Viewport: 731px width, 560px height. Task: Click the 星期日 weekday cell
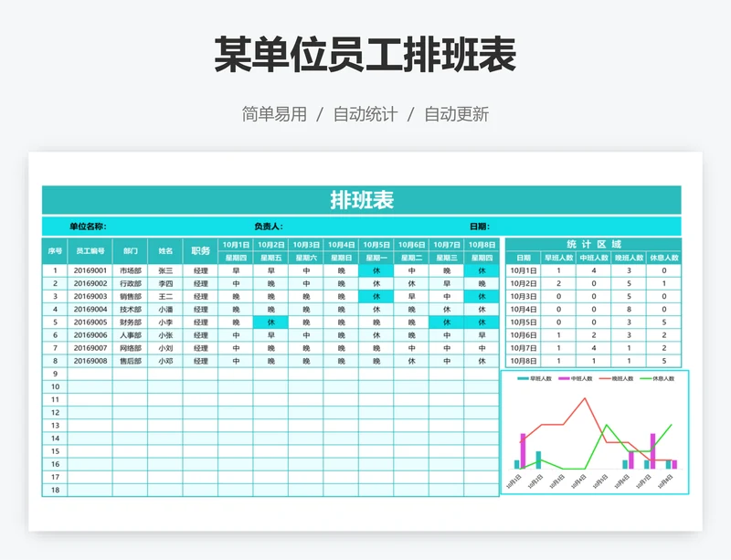click(x=341, y=258)
